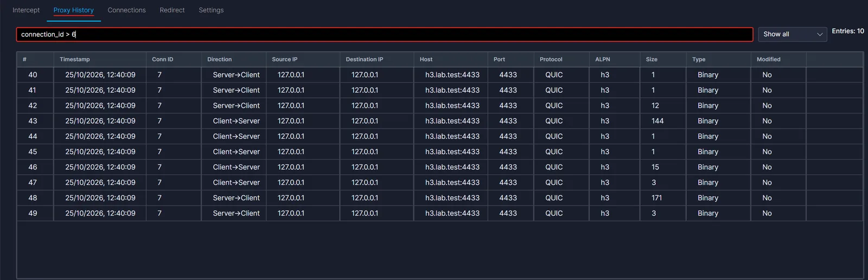Screen dimensions: 868x280
Task: Select entry number 44
Action: point(439,136)
